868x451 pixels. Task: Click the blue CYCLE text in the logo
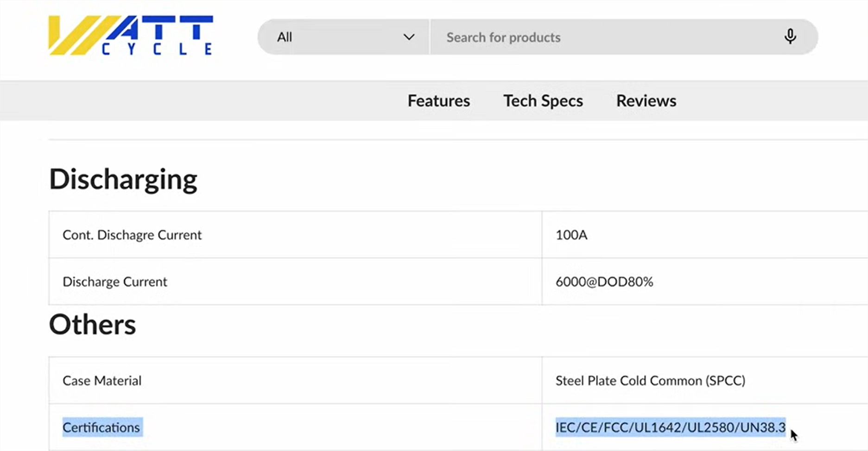click(x=157, y=49)
